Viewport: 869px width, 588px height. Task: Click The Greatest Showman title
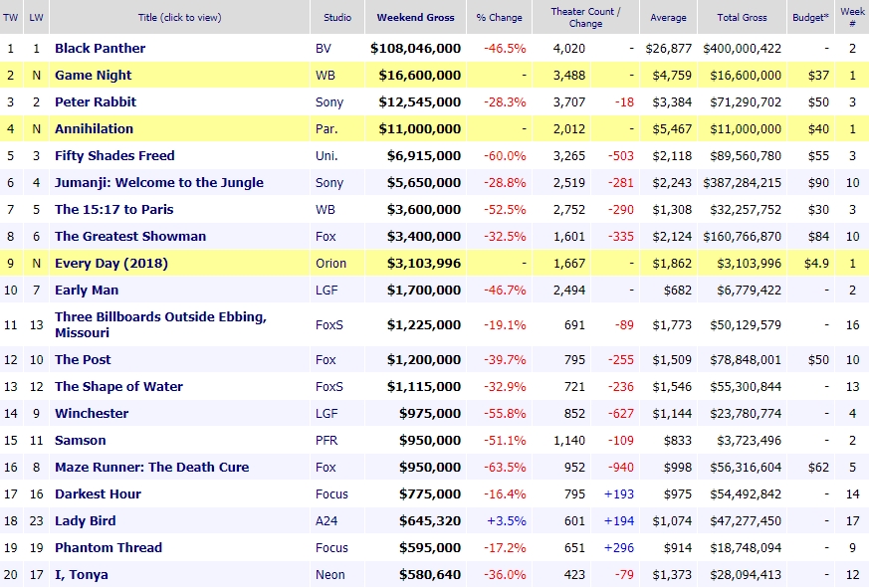click(130, 237)
